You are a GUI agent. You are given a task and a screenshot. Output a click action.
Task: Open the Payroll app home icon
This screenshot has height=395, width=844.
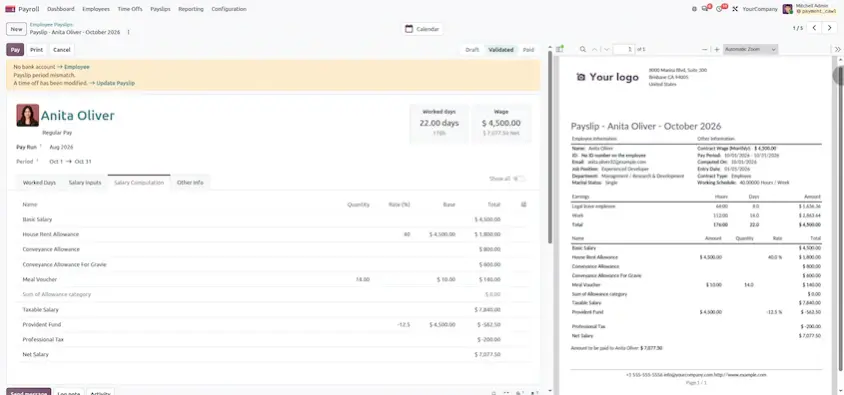(10, 9)
